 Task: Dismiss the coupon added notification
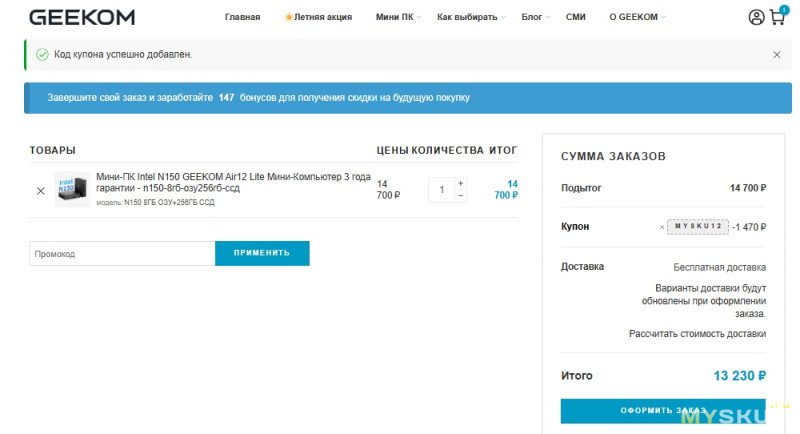pyautogui.click(x=777, y=55)
